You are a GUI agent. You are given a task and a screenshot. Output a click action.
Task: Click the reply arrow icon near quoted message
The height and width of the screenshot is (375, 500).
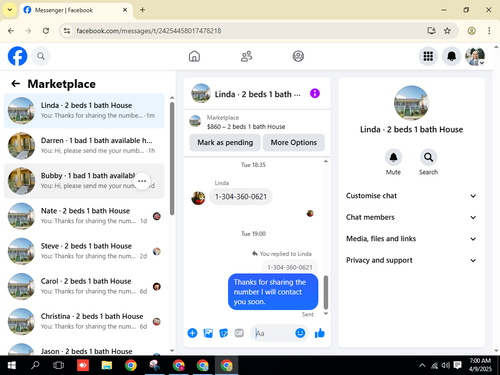pyautogui.click(x=255, y=254)
